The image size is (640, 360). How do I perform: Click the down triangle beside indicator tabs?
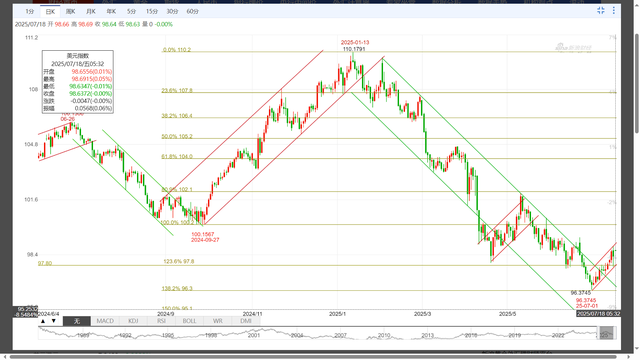point(53,321)
